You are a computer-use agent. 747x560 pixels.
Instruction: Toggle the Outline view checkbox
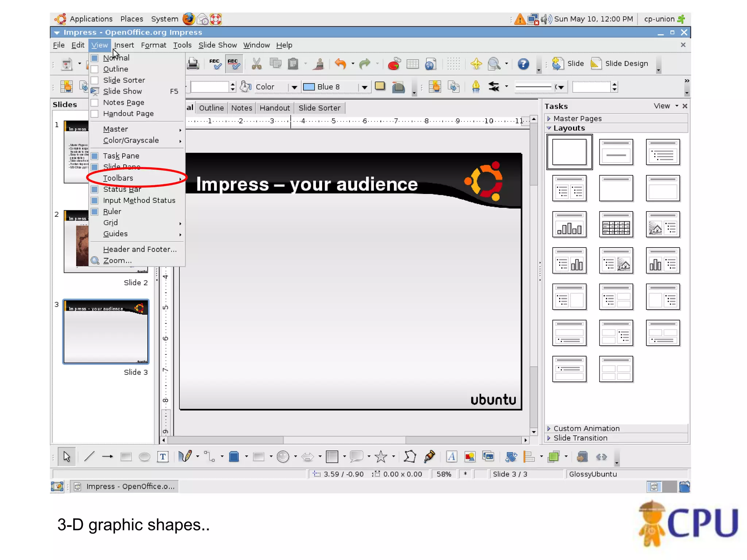[94, 69]
